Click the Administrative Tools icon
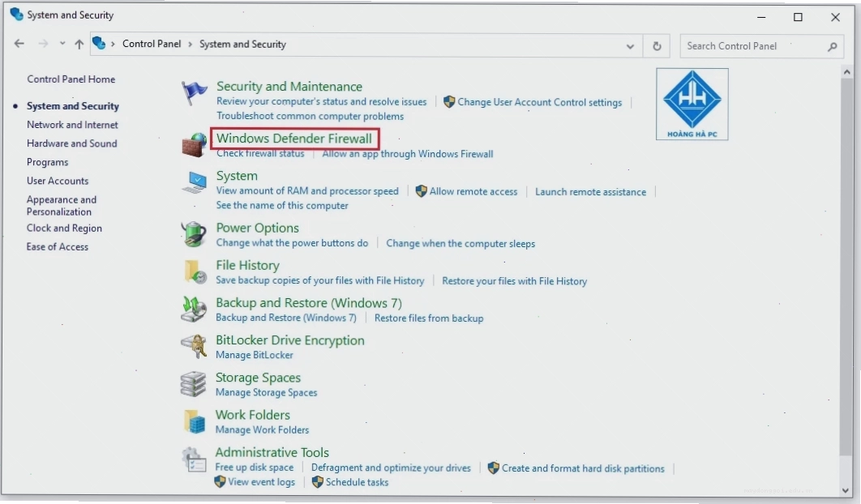Viewport: 861px width, 504px height. point(193,459)
